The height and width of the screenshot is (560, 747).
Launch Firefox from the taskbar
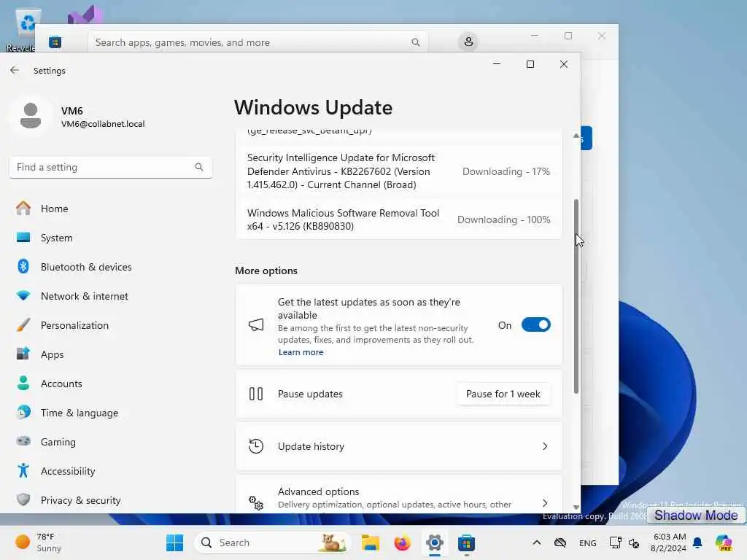403,542
